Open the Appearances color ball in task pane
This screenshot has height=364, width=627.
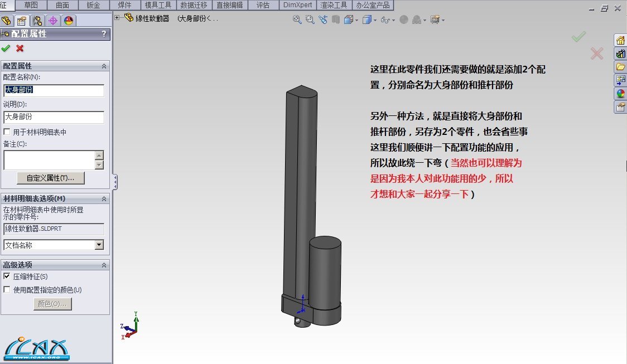[x=620, y=94]
